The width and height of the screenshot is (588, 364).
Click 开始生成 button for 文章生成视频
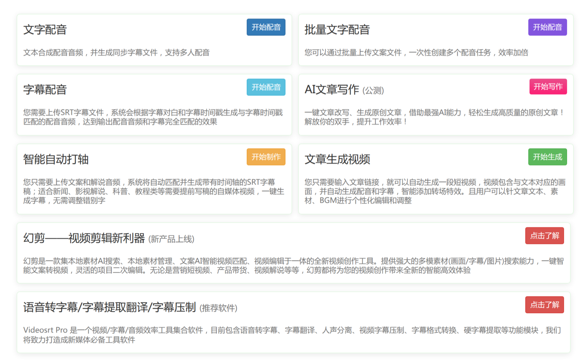[547, 157]
